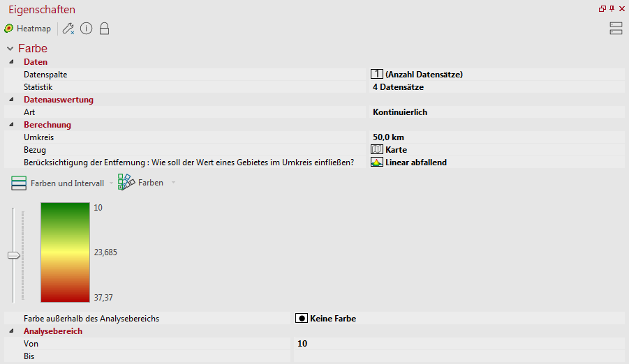This screenshot has height=364, width=629.
Task: Click the vertical color slider handle
Action: point(14,255)
